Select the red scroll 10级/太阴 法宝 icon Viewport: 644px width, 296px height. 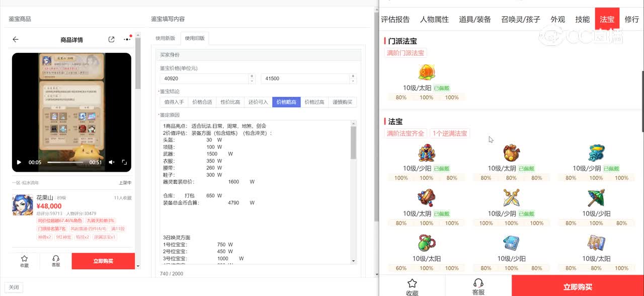426,198
